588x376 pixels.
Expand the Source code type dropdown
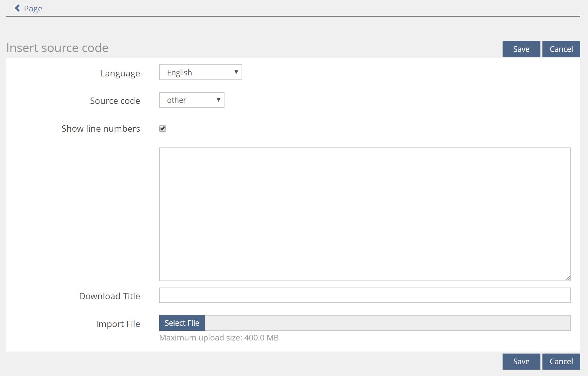(192, 100)
